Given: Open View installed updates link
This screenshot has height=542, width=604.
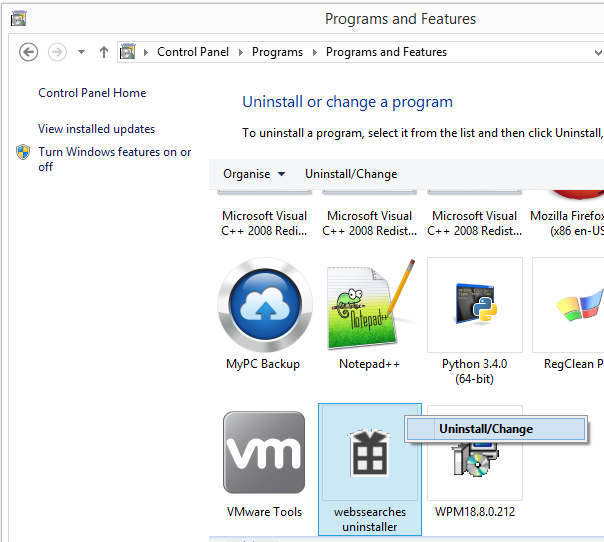Looking at the screenshot, I should [x=96, y=129].
